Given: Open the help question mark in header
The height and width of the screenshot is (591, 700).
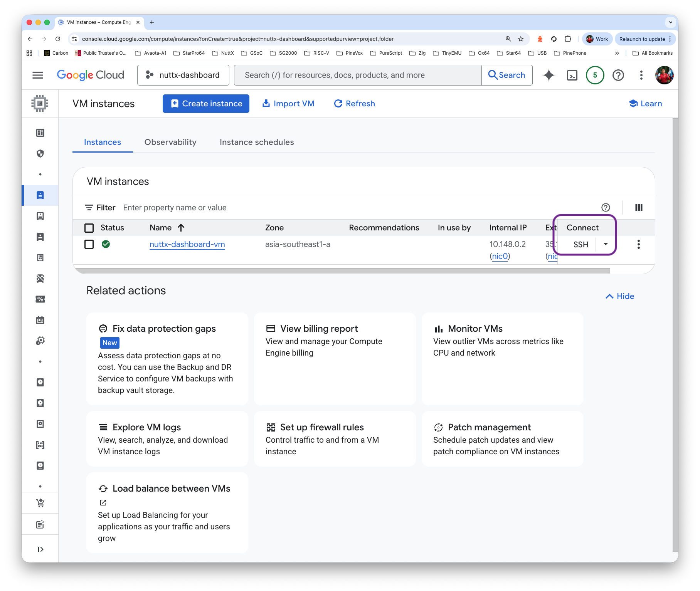Looking at the screenshot, I should pos(618,75).
